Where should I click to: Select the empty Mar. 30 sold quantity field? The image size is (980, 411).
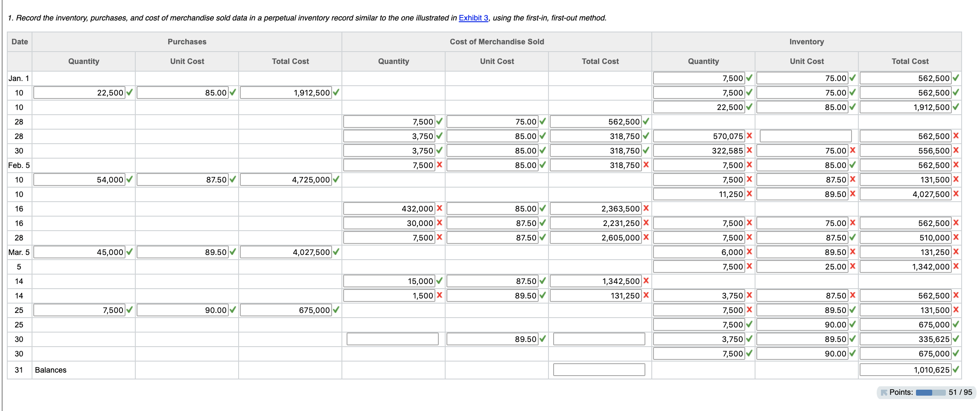point(393,339)
